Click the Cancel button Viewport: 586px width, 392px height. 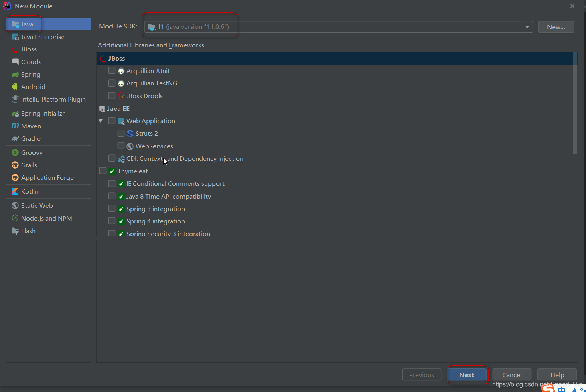click(x=512, y=375)
